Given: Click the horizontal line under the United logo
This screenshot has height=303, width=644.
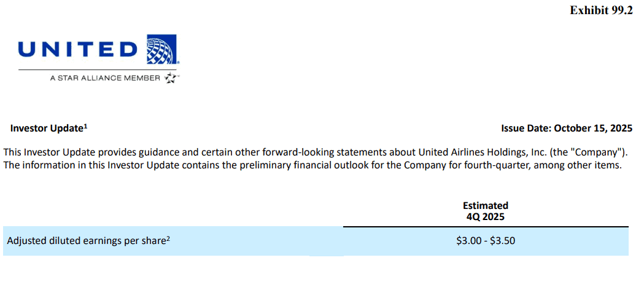Looking at the screenshot, I should pos(98,69).
